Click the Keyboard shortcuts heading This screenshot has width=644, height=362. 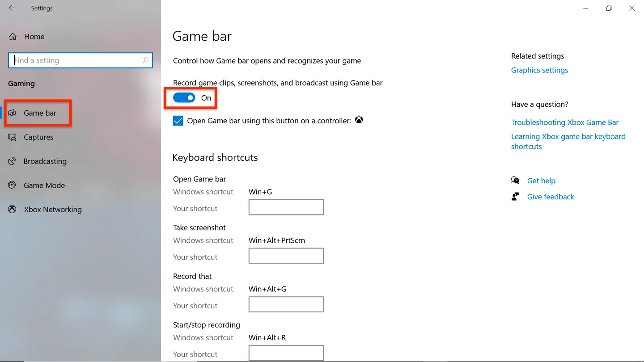(x=215, y=157)
